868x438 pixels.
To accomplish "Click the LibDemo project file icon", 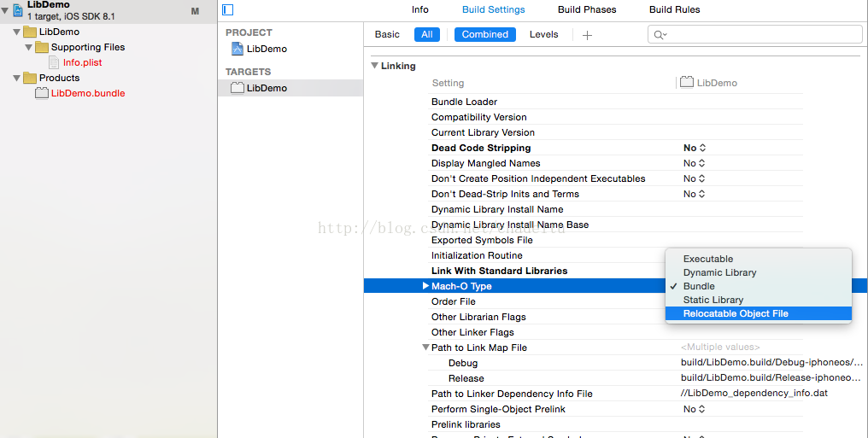I will [18, 10].
